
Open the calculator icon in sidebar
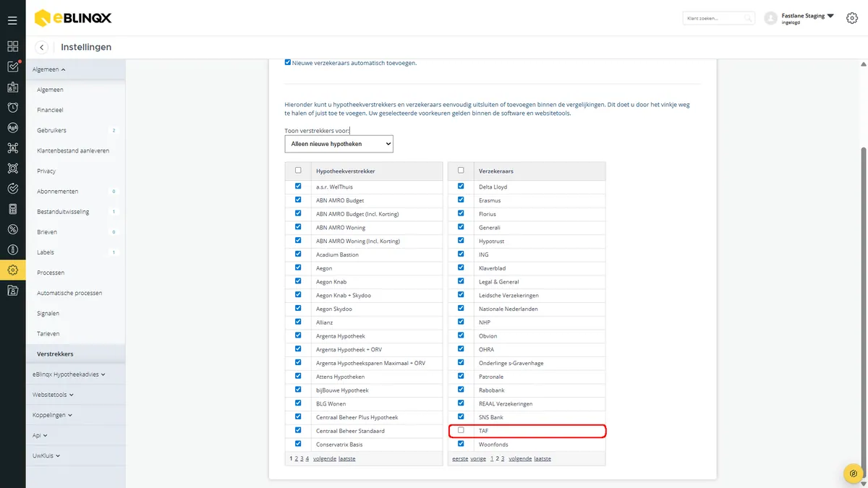[12, 209]
